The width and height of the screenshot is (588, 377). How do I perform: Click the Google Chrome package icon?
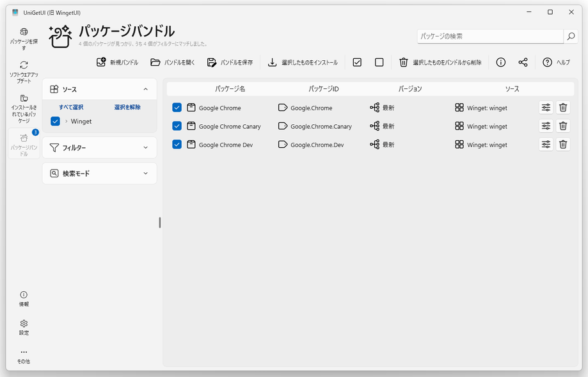[x=191, y=108]
